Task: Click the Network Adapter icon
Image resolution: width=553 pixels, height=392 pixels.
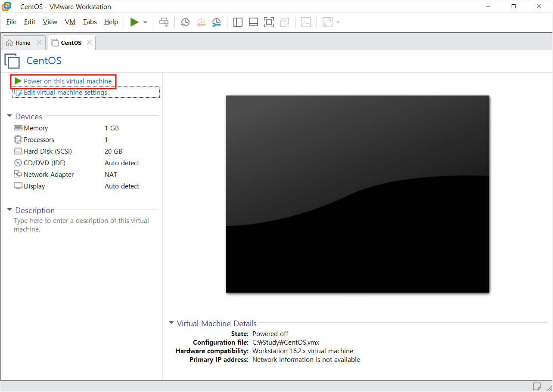Action: tap(18, 174)
